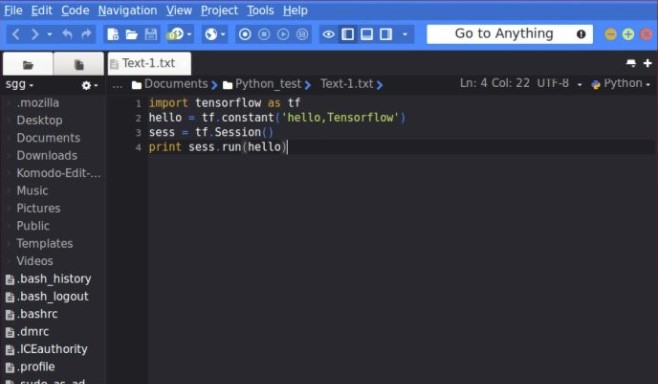This screenshot has width=658, height=384.
Task: Click the Ln: 4 Col: 22 position indicator
Action: (495, 83)
